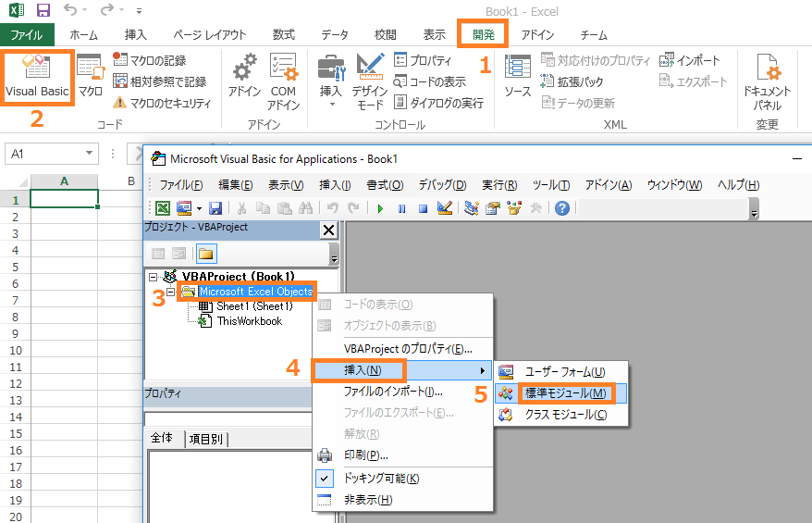Open the アドイン gear button
The image size is (812, 523).
(244, 76)
